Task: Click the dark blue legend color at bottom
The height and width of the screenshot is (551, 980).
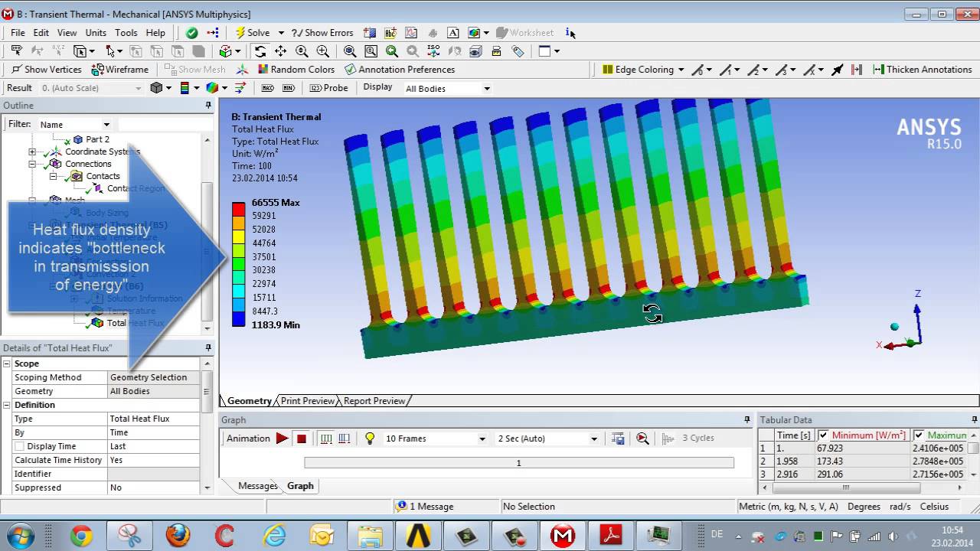Action: [239, 318]
